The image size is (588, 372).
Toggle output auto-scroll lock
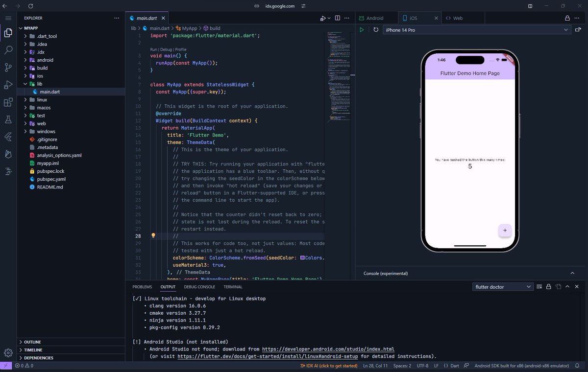tap(548, 287)
